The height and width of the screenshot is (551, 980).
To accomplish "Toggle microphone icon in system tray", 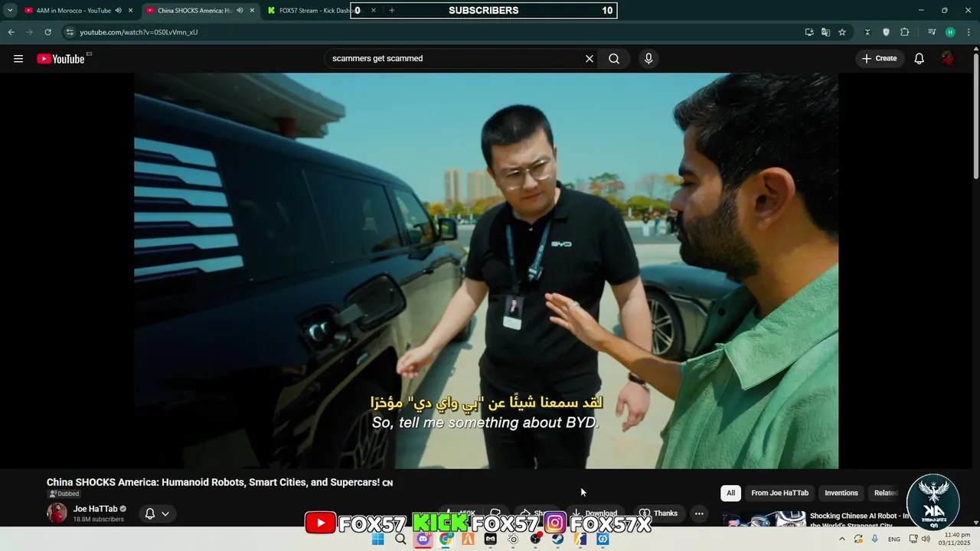I will tap(875, 540).
